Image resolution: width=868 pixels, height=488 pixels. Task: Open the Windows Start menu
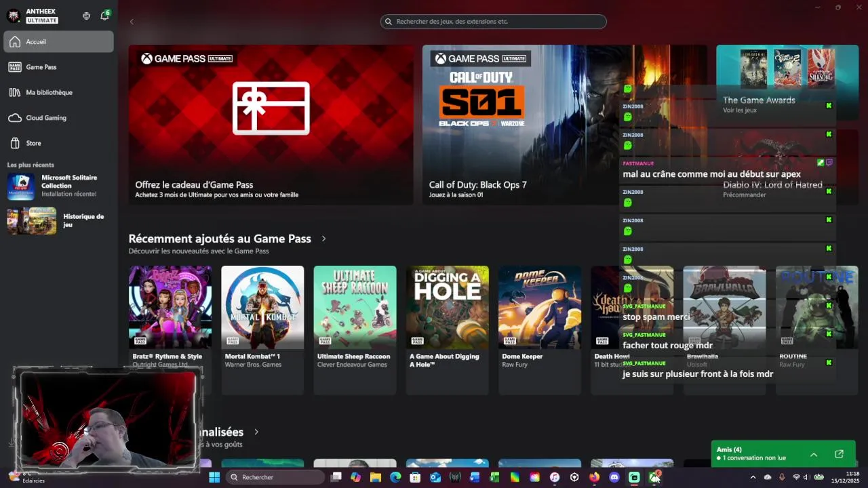click(214, 477)
